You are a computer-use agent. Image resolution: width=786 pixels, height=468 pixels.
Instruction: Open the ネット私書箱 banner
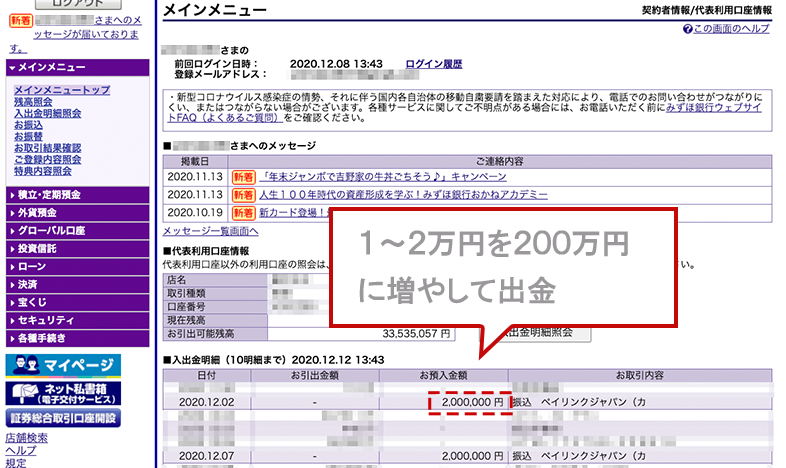coord(63,393)
